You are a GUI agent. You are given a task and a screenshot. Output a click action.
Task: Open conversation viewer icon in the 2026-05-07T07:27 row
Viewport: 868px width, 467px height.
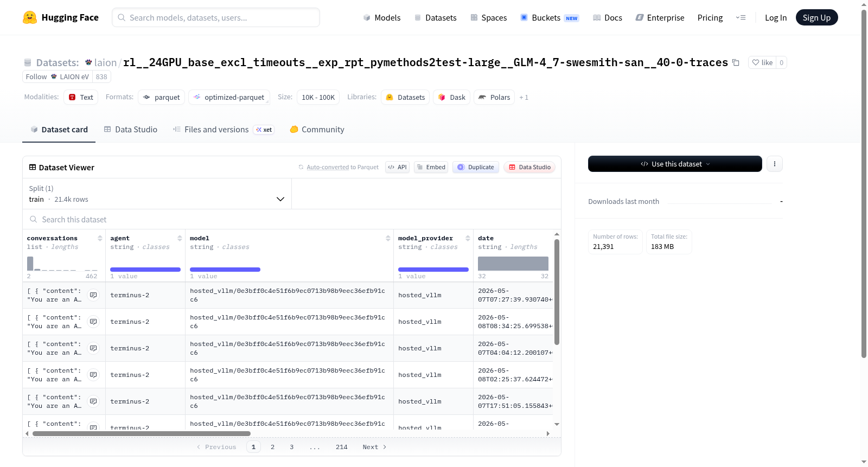(x=93, y=295)
